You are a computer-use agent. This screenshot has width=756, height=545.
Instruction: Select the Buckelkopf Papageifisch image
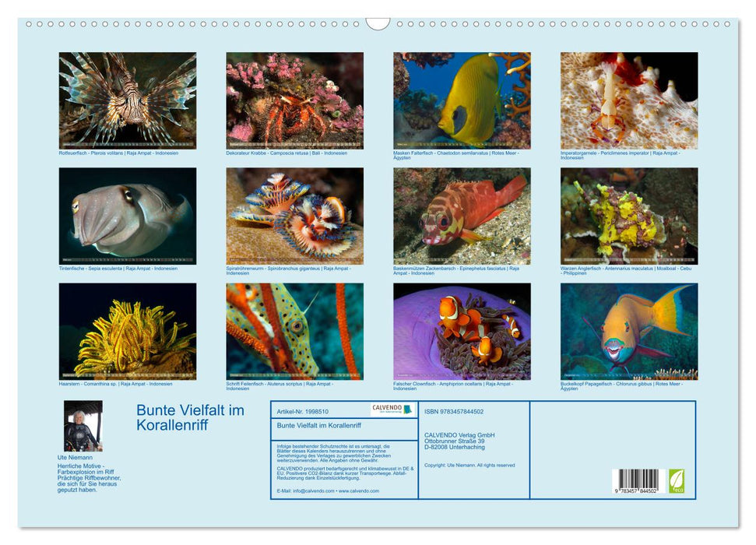tap(628, 331)
